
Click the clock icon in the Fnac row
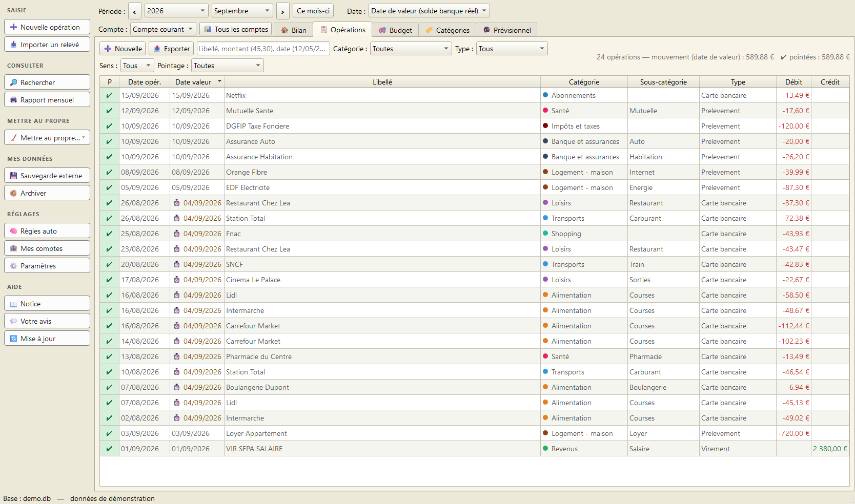point(176,234)
